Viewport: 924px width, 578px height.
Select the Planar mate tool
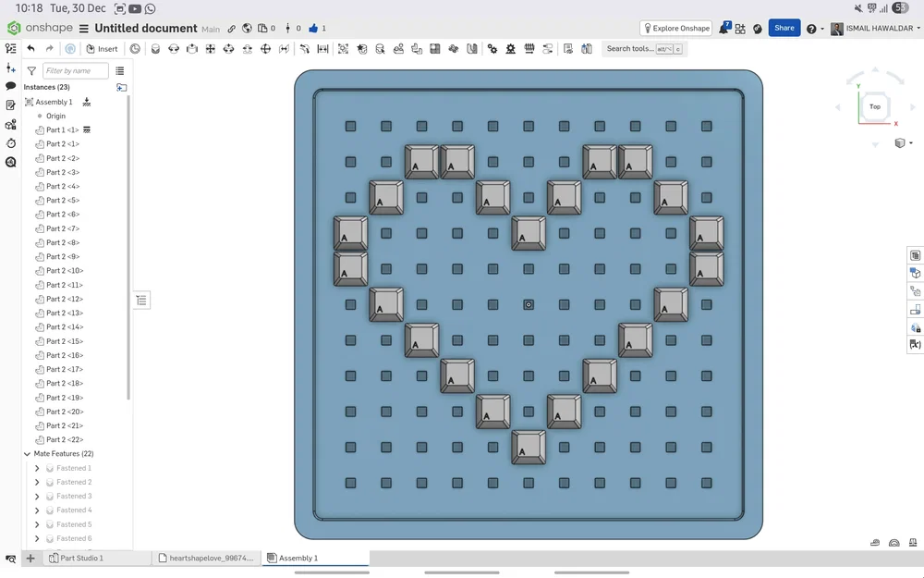[x=211, y=49]
